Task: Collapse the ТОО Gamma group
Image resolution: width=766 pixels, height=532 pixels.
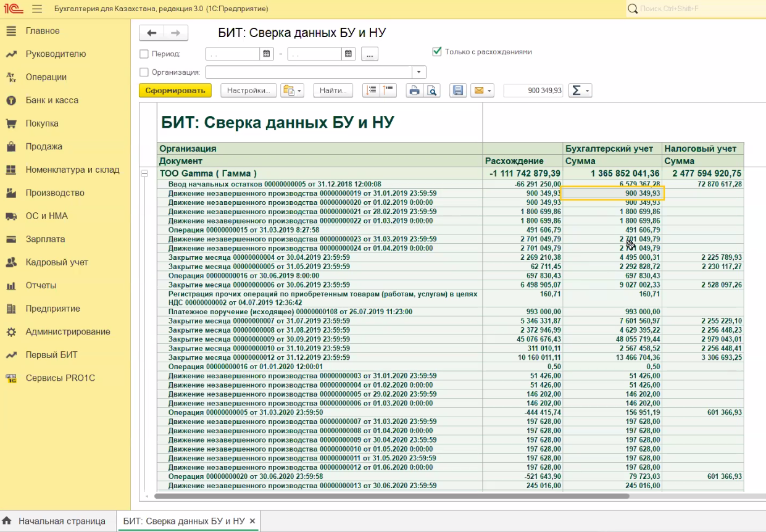Action: point(145,174)
